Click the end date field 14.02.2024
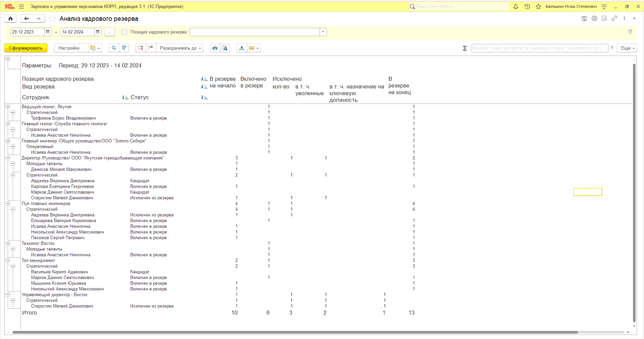 [x=77, y=32]
